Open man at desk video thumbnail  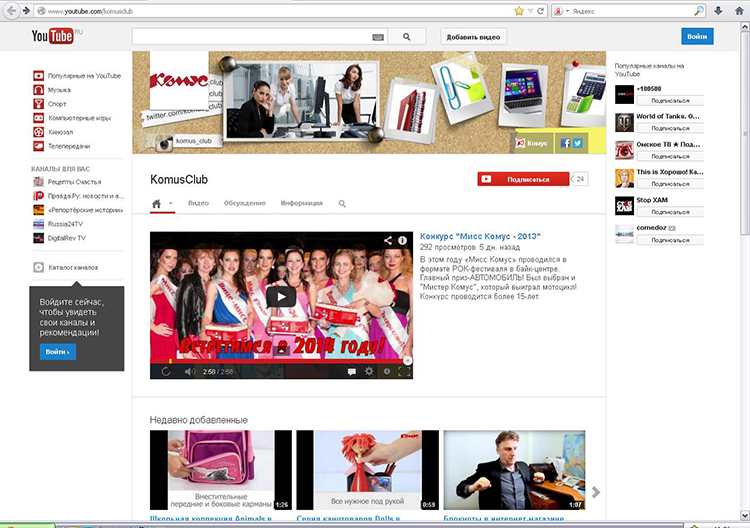coord(514,470)
